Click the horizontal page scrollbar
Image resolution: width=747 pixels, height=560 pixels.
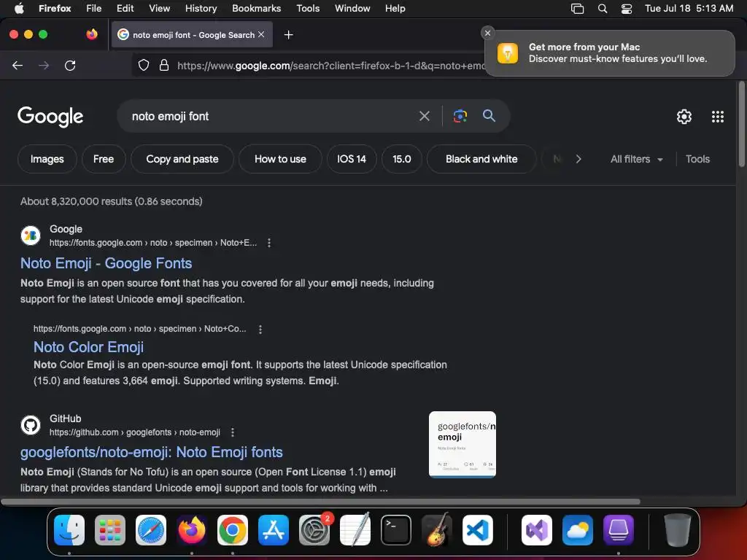[x=320, y=502]
